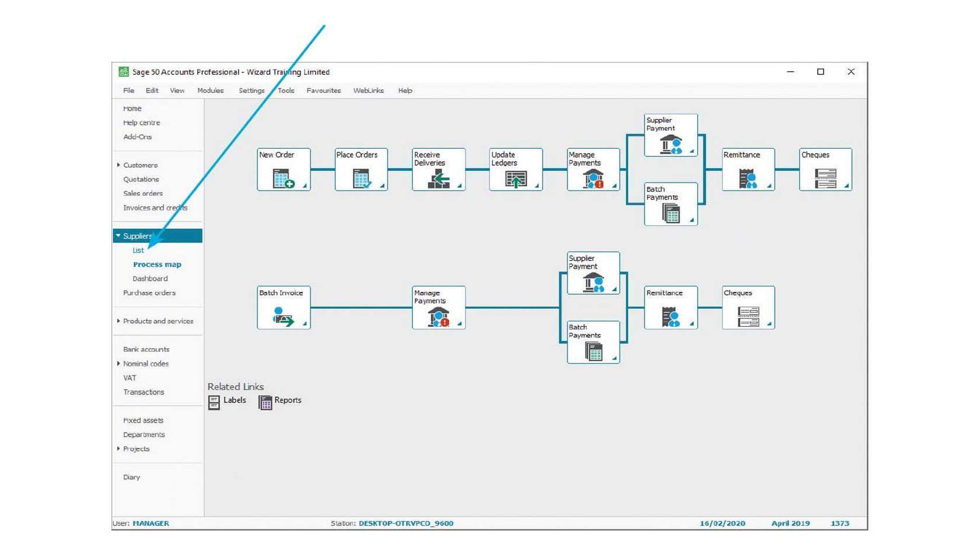Click the Labels related link icon
Viewport: 980px width, 555px height.
coord(214,402)
